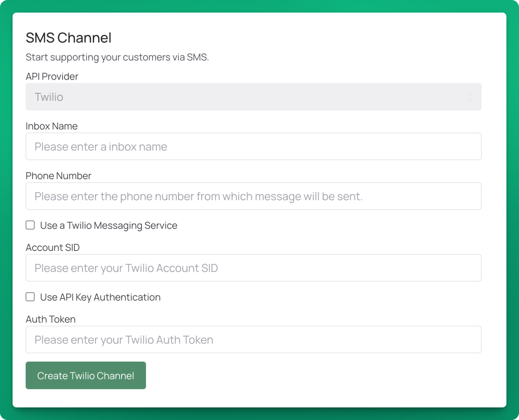Click the Auth Token input field
519x420 pixels.
(254, 340)
